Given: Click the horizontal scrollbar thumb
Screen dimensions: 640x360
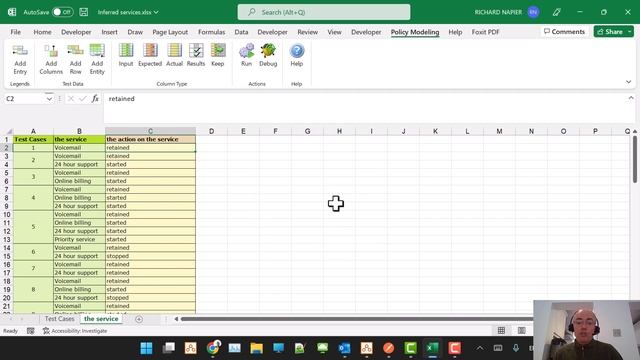Looking at the screenshot, I should pos(357,319).
